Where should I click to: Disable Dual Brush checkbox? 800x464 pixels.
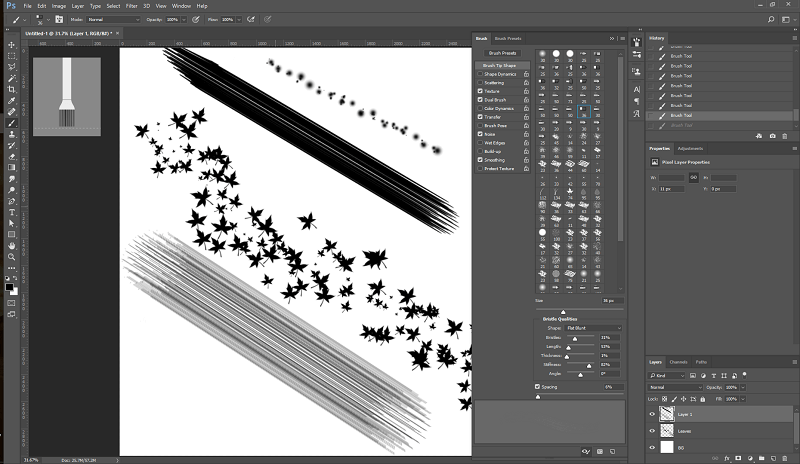click(480, 100)
